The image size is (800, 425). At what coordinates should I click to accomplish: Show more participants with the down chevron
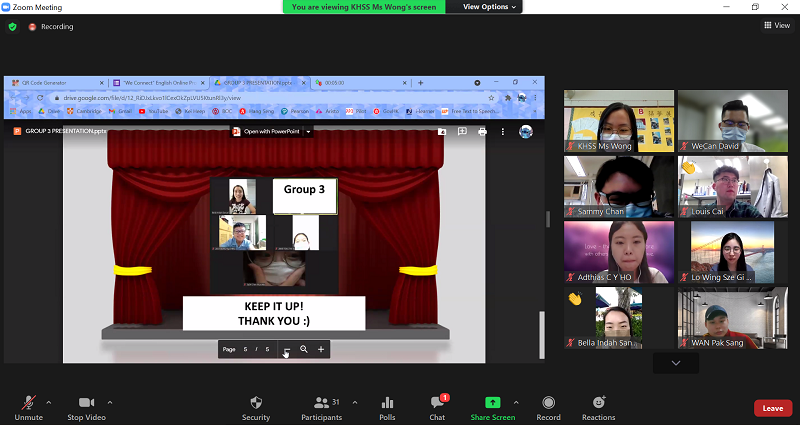676,362
